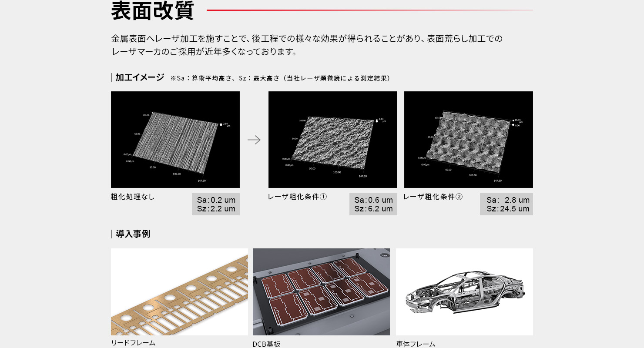Image resolution: width=644 pixels, height=348 pixels.
Task: Open the レーザ粗化条件① surface scan image
Action: tap(332, 139)
